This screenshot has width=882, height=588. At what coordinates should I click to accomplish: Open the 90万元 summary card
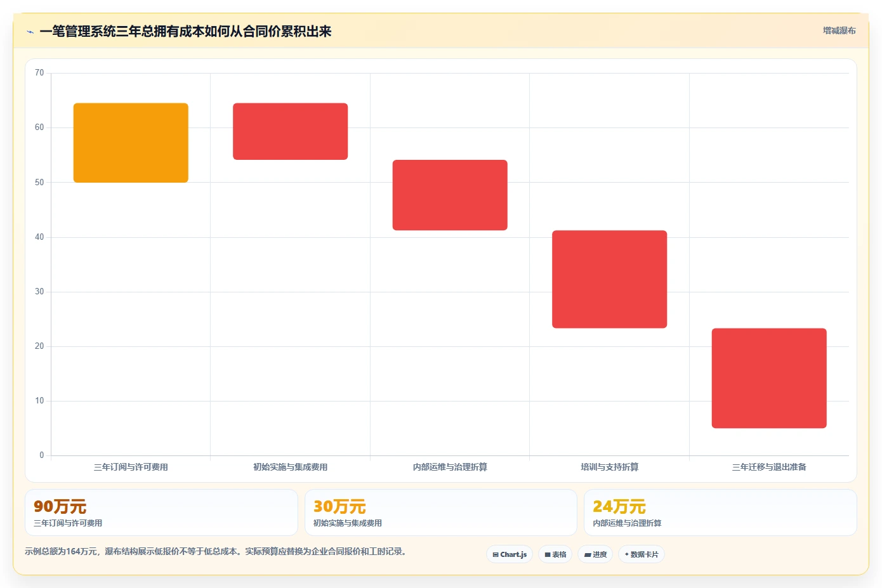point(161,513)
